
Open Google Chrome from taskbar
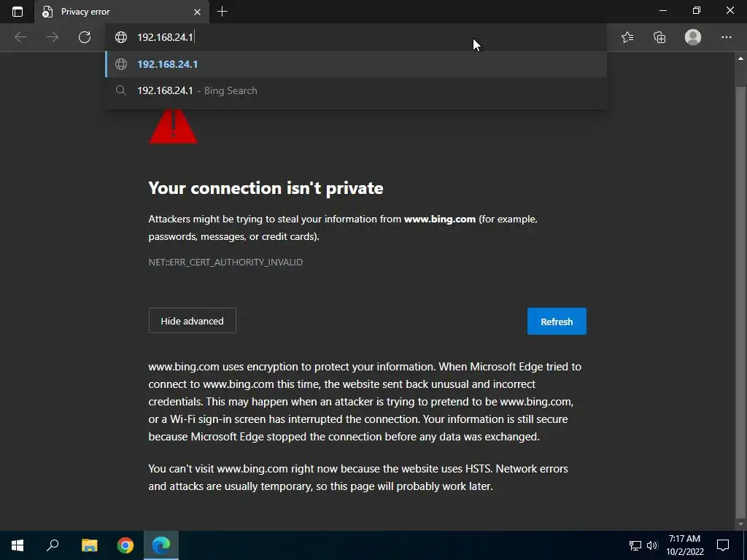click(x=125, y=545)
